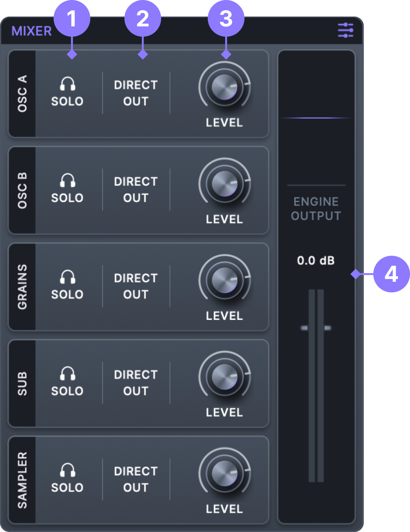Click the Sub Level knob

pyautogui.click(x=224, y=377)
